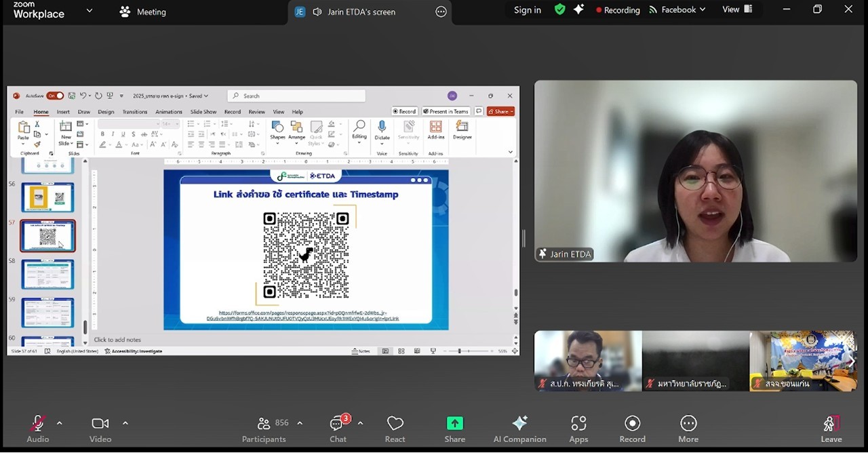Switch to the Insert ribbon tab
The height and width of the screenshot is (453, 868).
[63, 112]
